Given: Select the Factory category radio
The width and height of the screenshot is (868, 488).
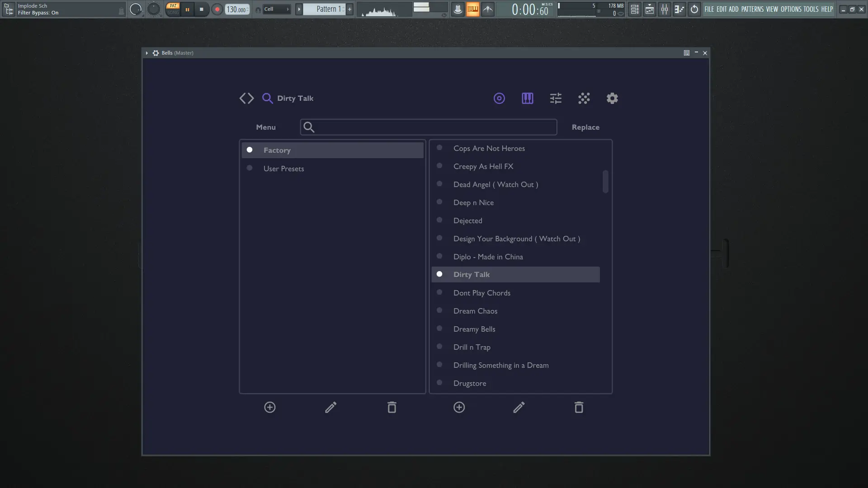Looking at the screenshot, I should click(250, 150).
